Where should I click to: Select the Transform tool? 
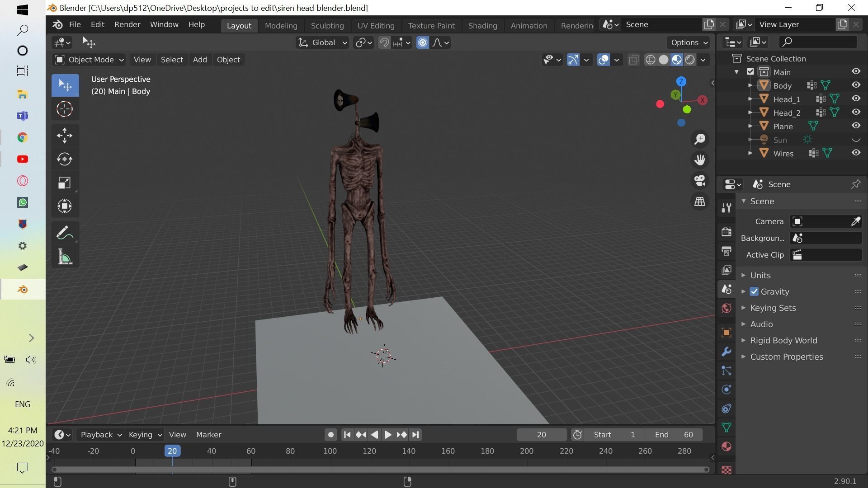point(65,206)
